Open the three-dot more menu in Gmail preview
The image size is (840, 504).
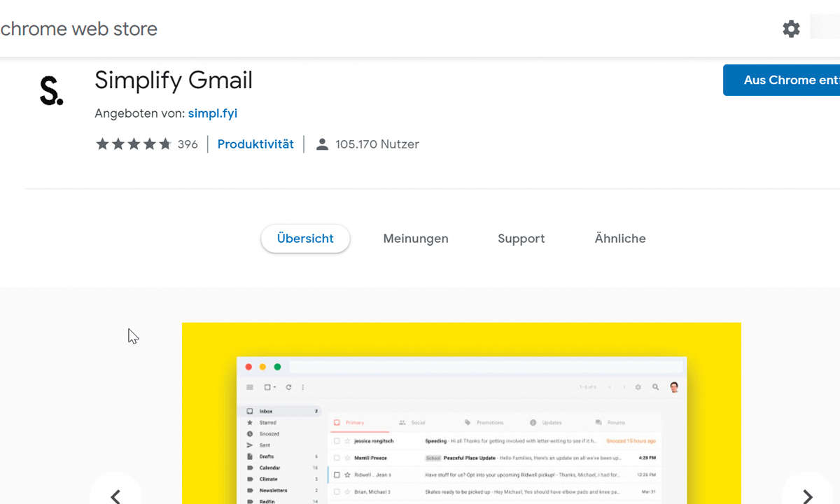tap(303, 387)
